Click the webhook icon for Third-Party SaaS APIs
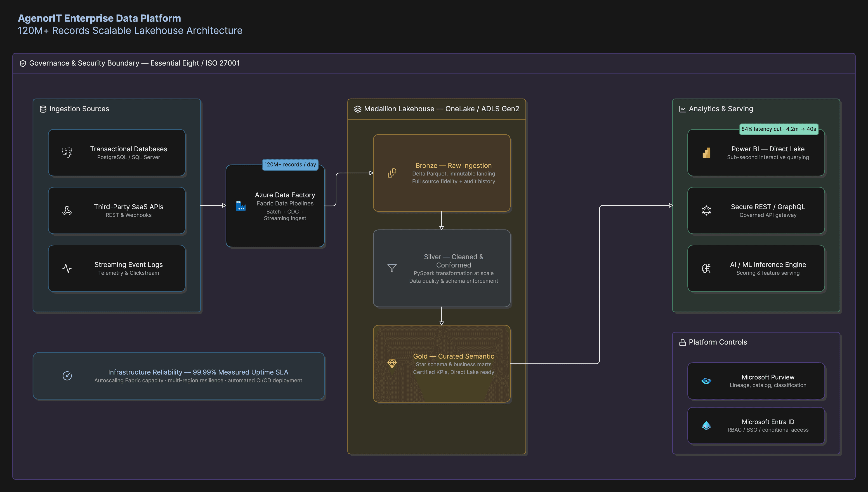Image resolution: width=868 pixels, height=492 pixels. pos(67,211)
